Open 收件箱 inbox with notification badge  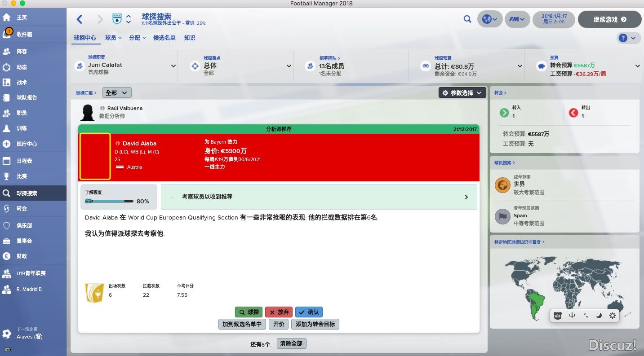[x=33, y=34]
